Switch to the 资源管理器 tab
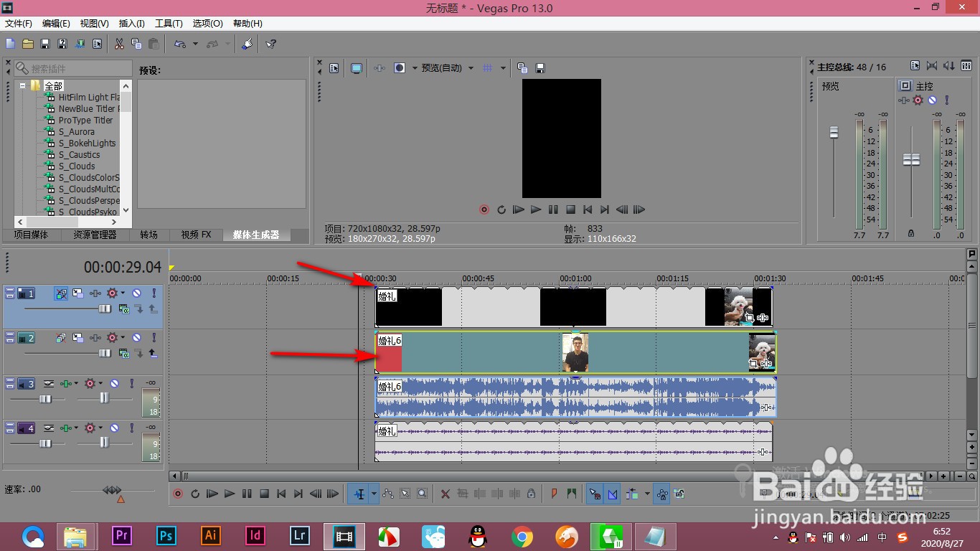The image size is (980, 551). (x=95, y=235)
